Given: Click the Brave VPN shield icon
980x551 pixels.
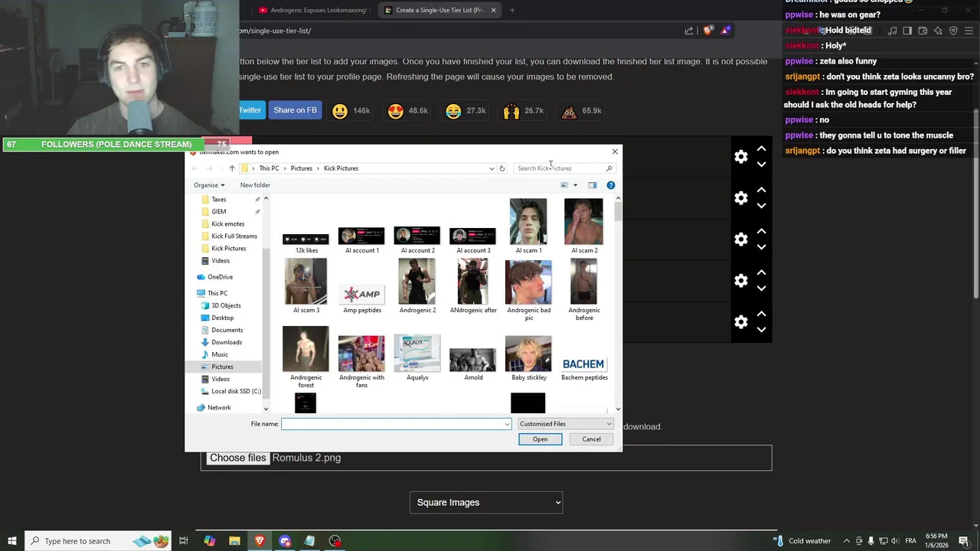Looking at the screenshot, I should pos(953,31).
